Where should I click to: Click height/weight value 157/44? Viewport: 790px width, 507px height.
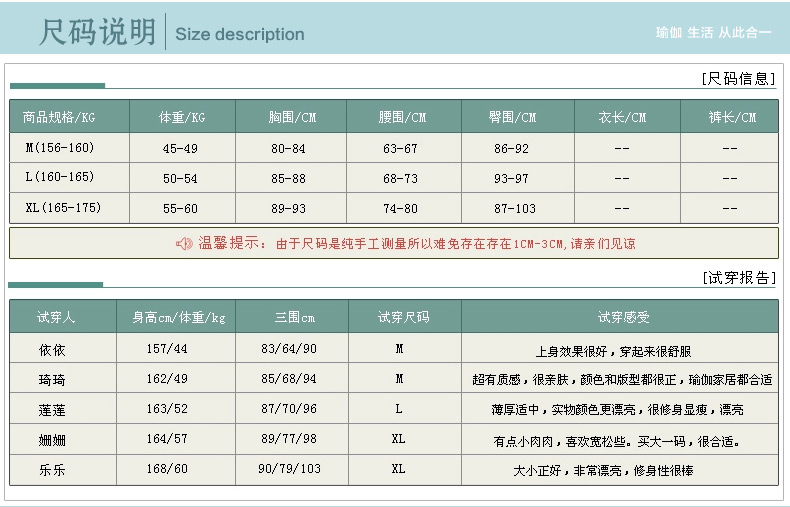167,349
